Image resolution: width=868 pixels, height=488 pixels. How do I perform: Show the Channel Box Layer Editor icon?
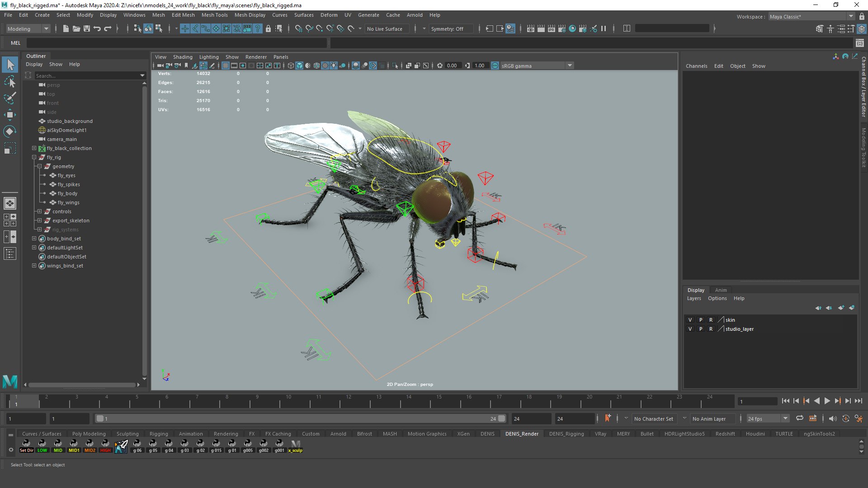tap(862, 28)
